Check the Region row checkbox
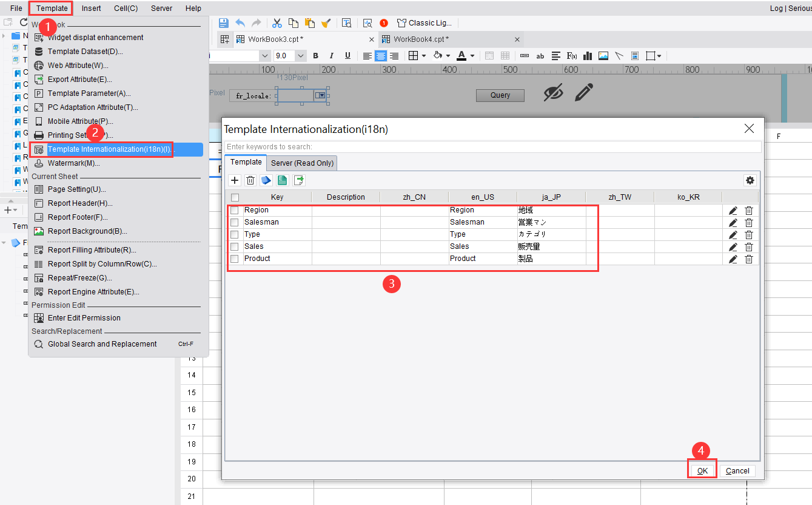Viewport: 812px width, 505px height. tap(234, 210)
